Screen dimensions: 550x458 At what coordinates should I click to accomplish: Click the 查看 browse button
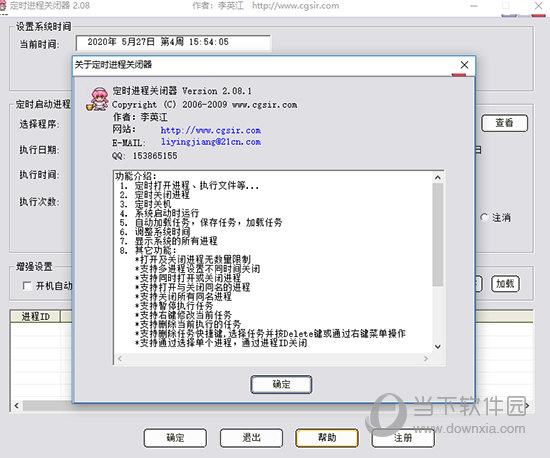pos(504,123)
